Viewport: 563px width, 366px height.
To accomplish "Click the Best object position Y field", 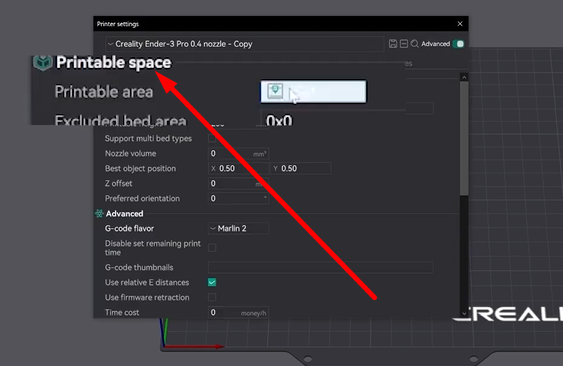I will tap(301, 168).
